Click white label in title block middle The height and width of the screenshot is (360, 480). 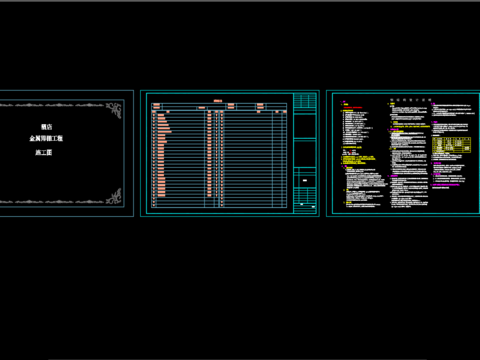(x=305, y=180)
